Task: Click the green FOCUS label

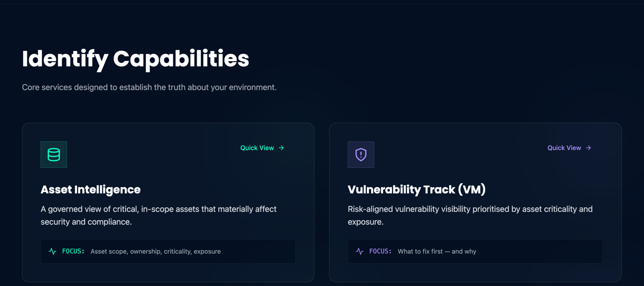Action: coord(73,252)
